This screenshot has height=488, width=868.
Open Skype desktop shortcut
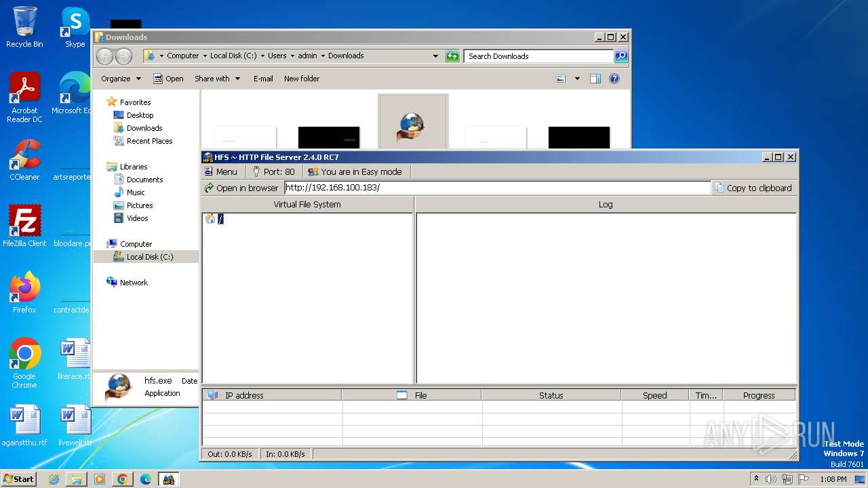tap(75, 27)
